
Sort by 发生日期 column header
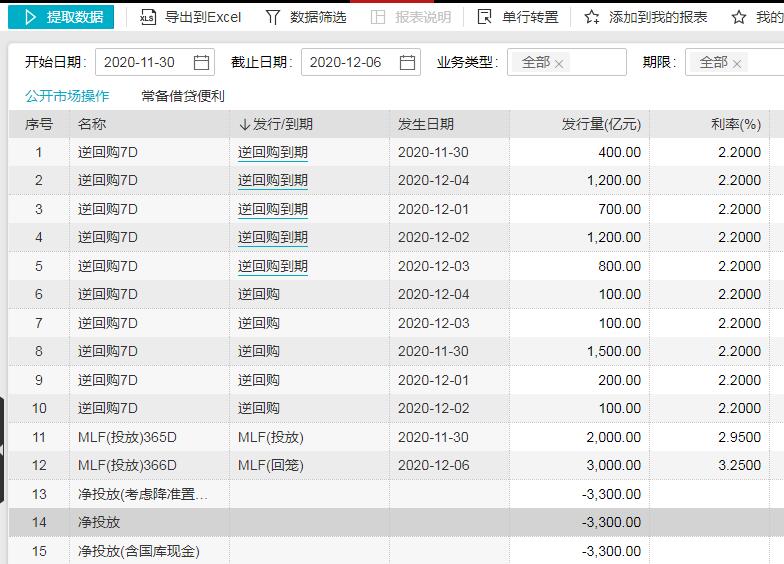(x=449, y=124)
